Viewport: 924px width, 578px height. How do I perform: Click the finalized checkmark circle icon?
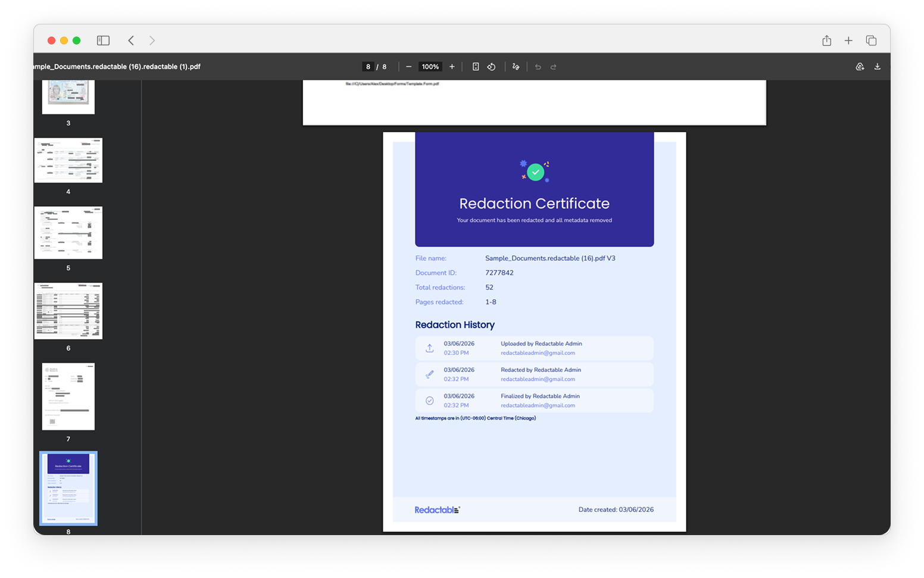click(429, 400)
